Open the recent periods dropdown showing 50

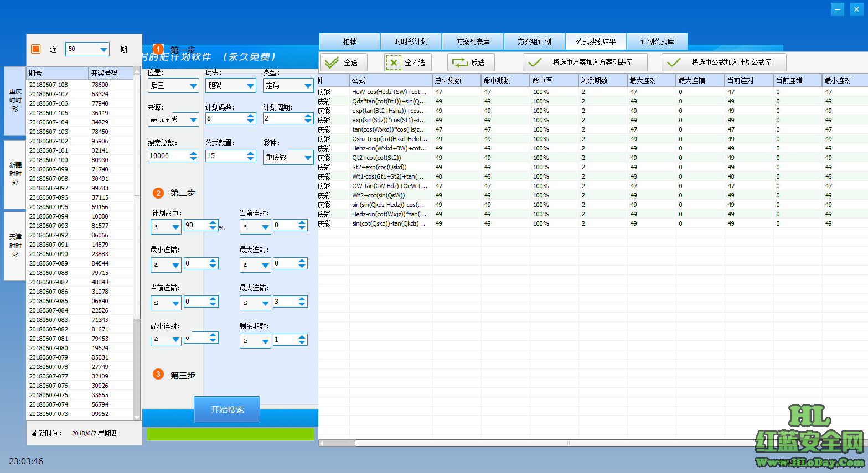click(87, 49)
